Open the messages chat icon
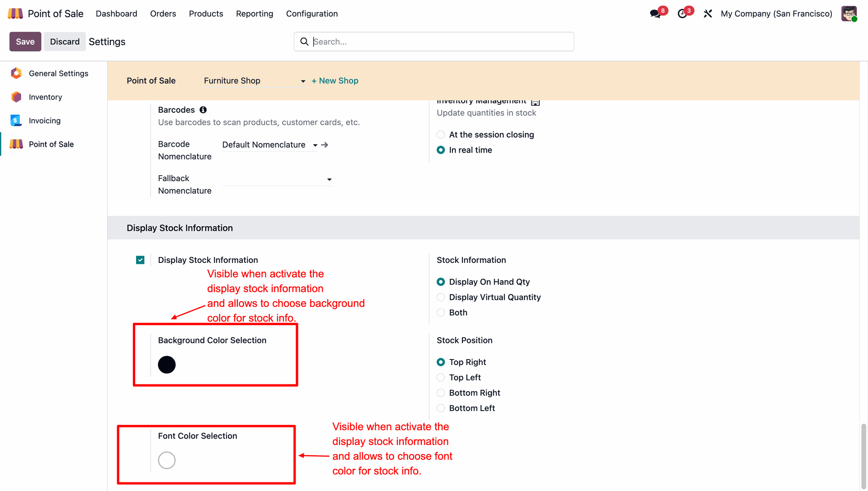 [x=655, y=14]
